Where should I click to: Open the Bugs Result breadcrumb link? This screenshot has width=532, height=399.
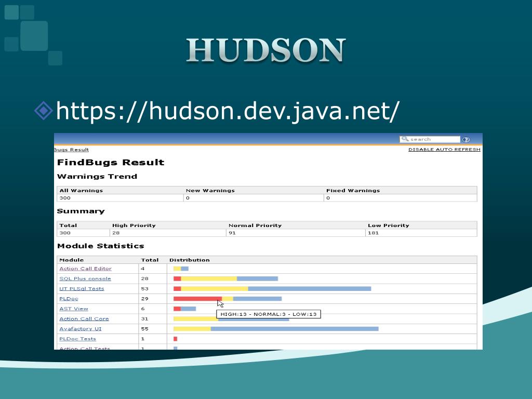[71, 150]
